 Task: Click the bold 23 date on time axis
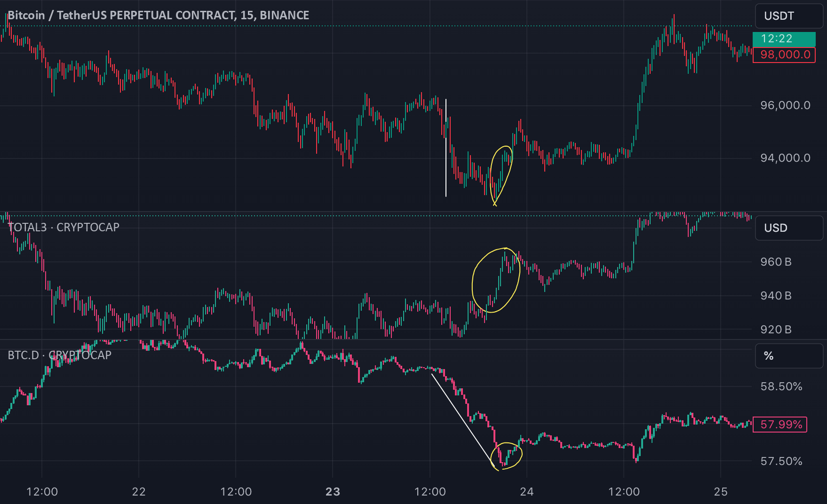point(333,492)
